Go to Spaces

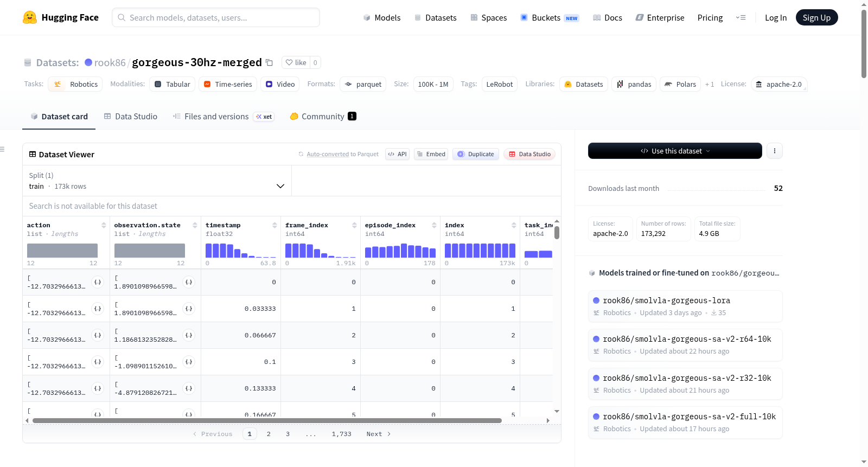point(489,17)
